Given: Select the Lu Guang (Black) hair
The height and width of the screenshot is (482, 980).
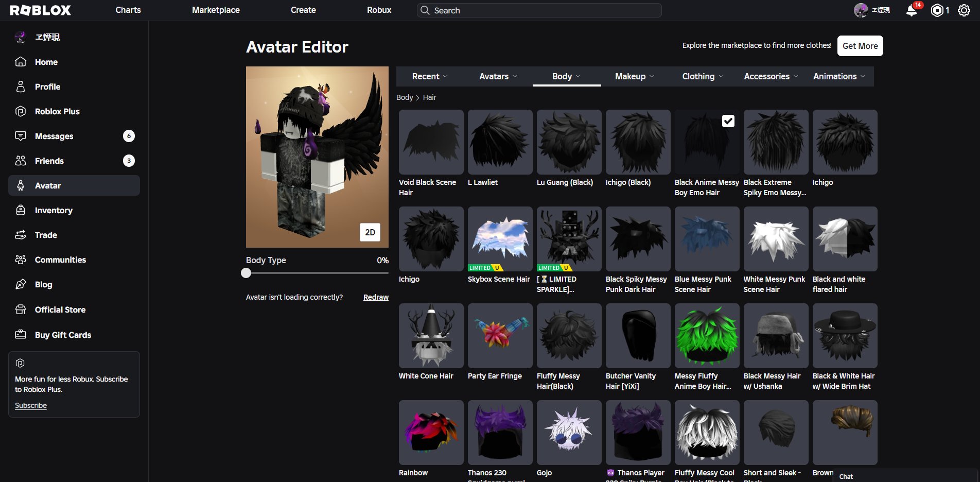Looking at the screenshot, I should (x=569, y=142).
